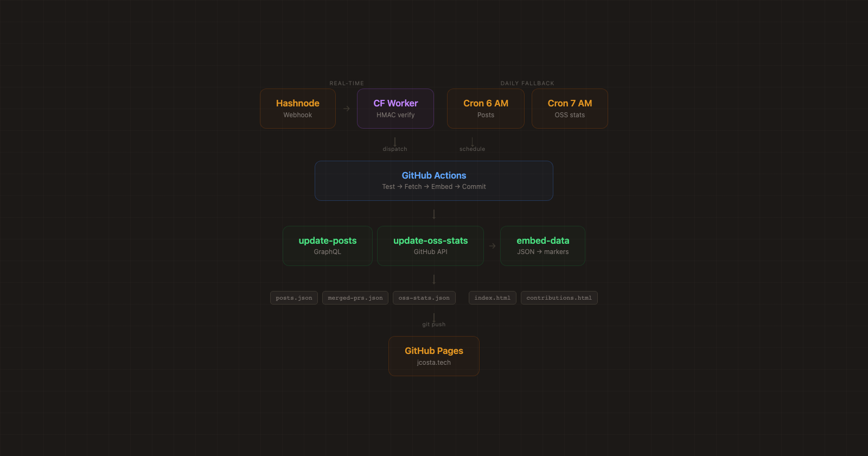Select the Cron 7 AM OSS stats node
868x456 pixels.
coord(570,109)
